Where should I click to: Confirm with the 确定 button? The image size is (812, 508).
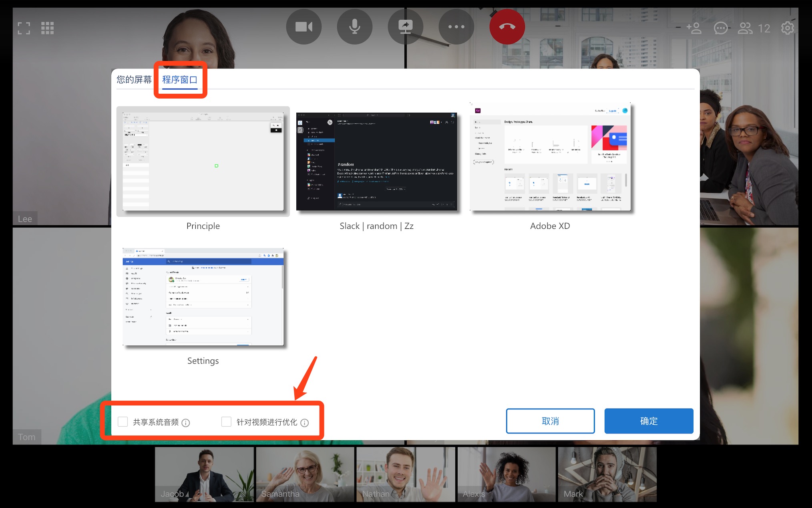point(648,421)
